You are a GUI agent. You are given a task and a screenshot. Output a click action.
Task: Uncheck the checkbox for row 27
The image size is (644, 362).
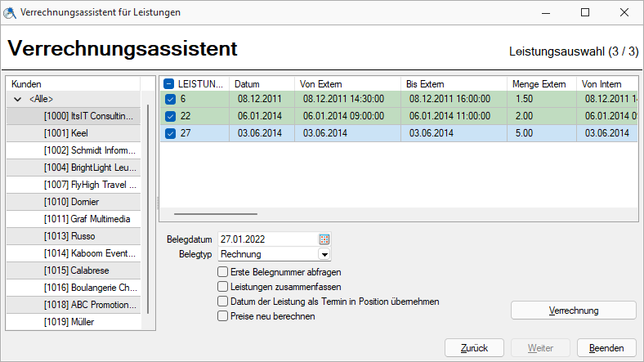pyautogui.click(x=170, y=133)
